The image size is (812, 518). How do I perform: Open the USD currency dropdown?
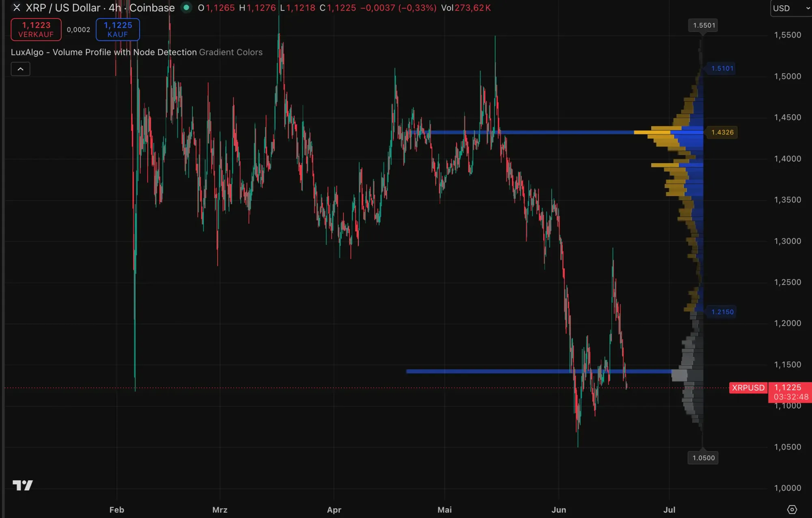coord(790,8)
